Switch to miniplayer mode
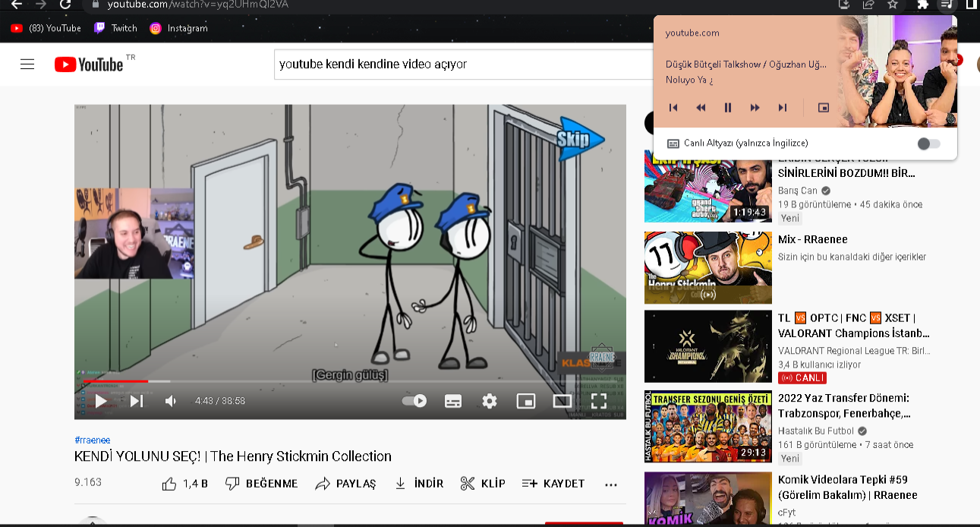Image resolution: width=980 pixels, height=527 pixels. [x=526, y=401]
